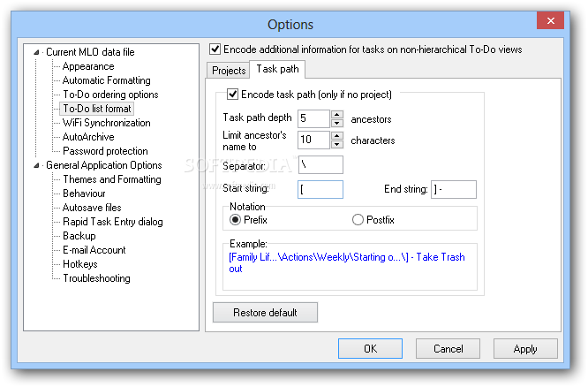Collapse Current MLO data file node
The height and width of the screenshot is (387, 588).
(36, 52)
